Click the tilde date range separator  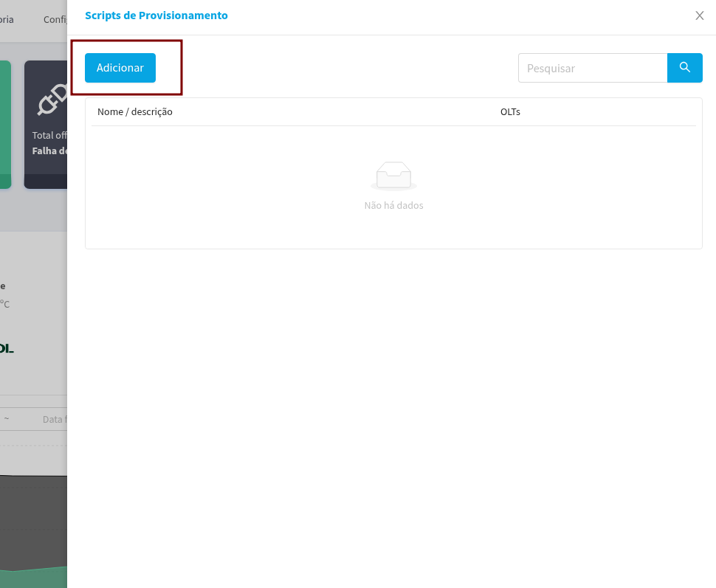coord(7,419)
